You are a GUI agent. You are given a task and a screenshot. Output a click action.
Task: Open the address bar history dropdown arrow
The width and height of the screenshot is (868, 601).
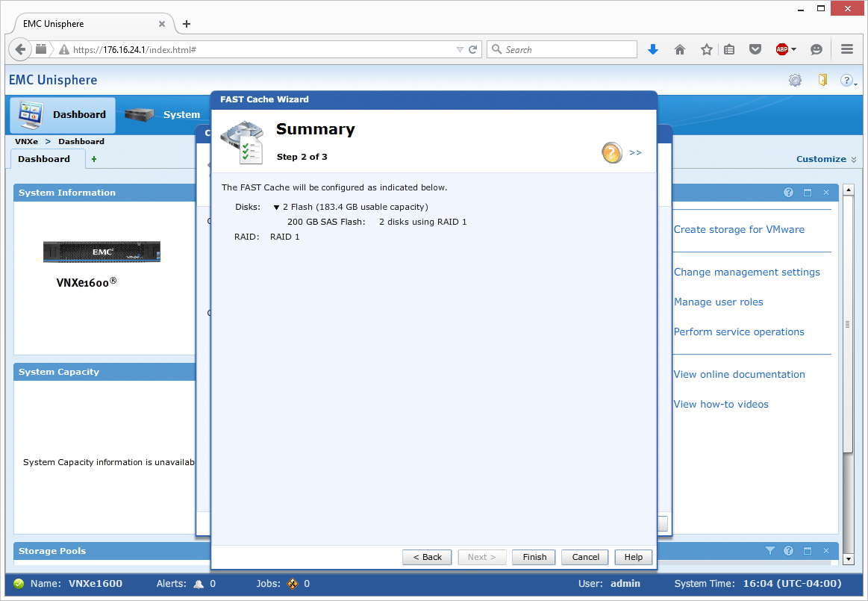(460, 49)
